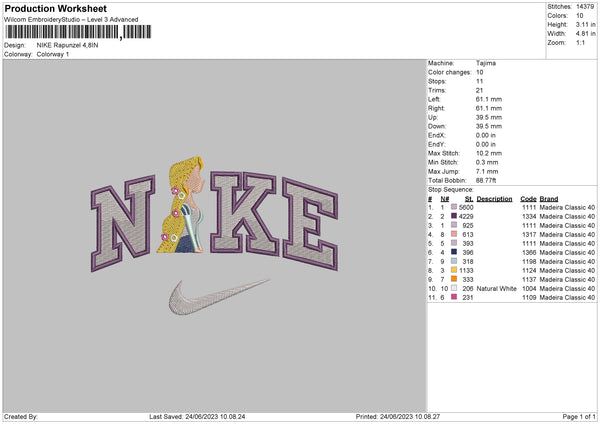
Task: Click the Stops value 11
Action: coord(479,81)
